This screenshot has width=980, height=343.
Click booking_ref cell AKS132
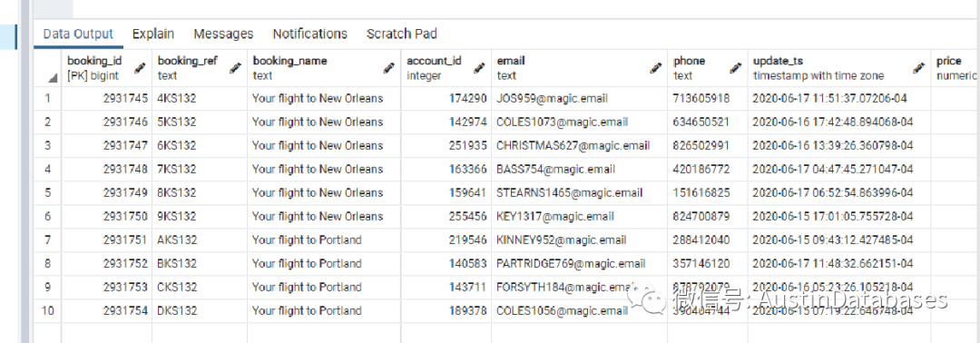click(x=200, y=240)
